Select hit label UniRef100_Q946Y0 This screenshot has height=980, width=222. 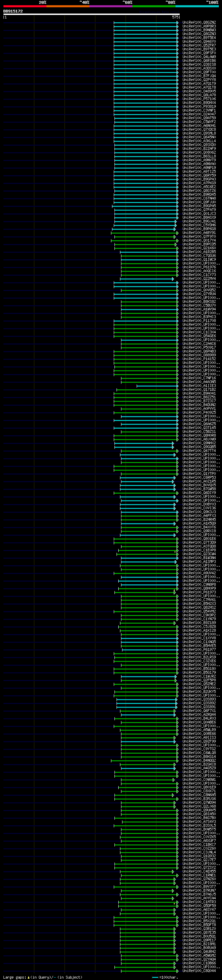coord(199,41)
